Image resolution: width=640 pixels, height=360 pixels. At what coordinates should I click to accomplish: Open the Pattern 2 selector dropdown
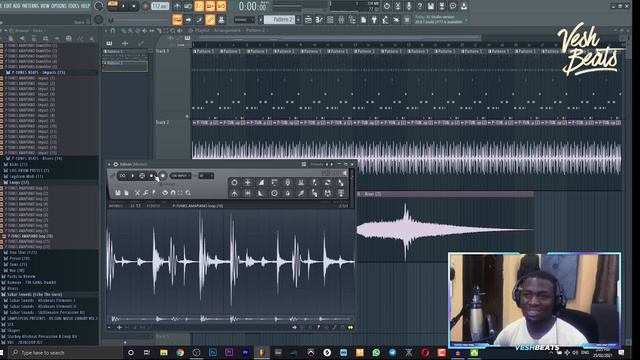pyautogui.click(x=279, y=20)
